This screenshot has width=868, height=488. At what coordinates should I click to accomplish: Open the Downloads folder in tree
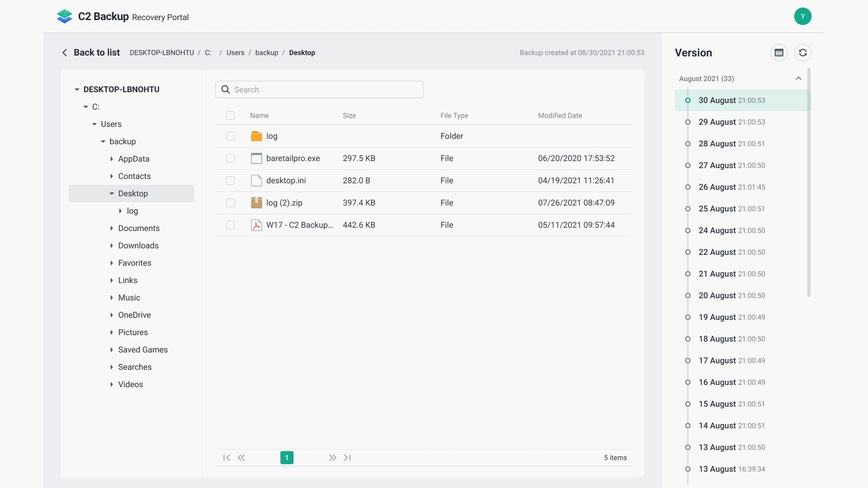138,246
